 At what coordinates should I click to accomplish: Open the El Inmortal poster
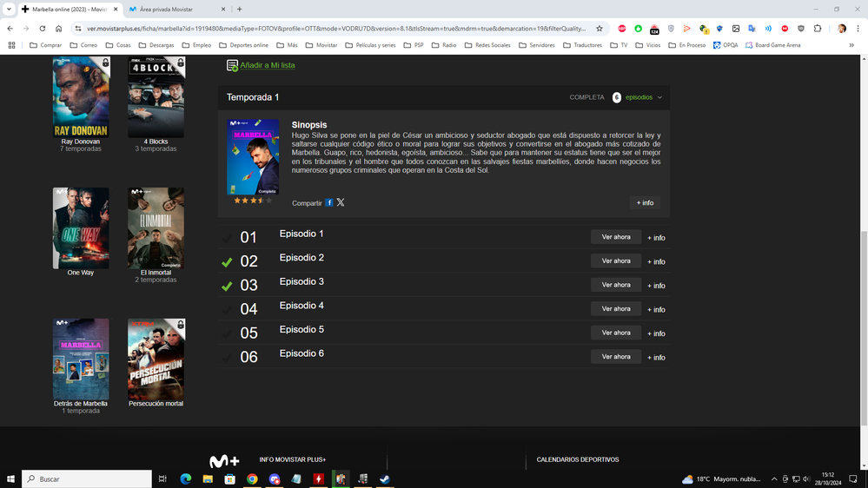pos(156,228)
